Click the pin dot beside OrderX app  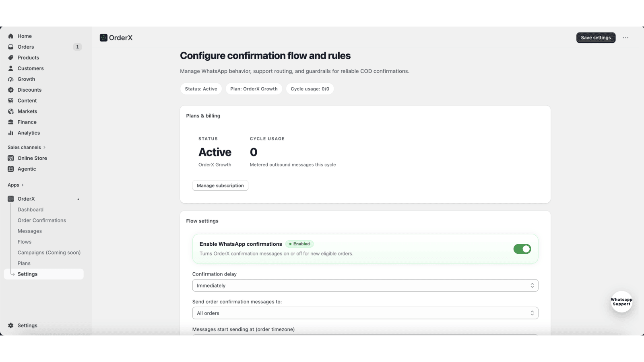[x=78, y=199]
